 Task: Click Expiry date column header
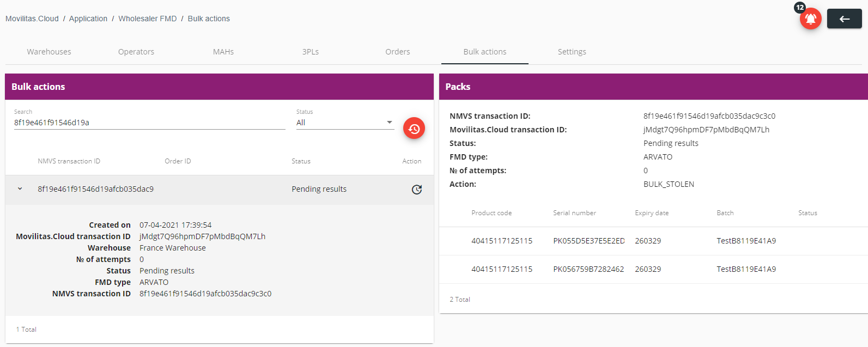652,213
